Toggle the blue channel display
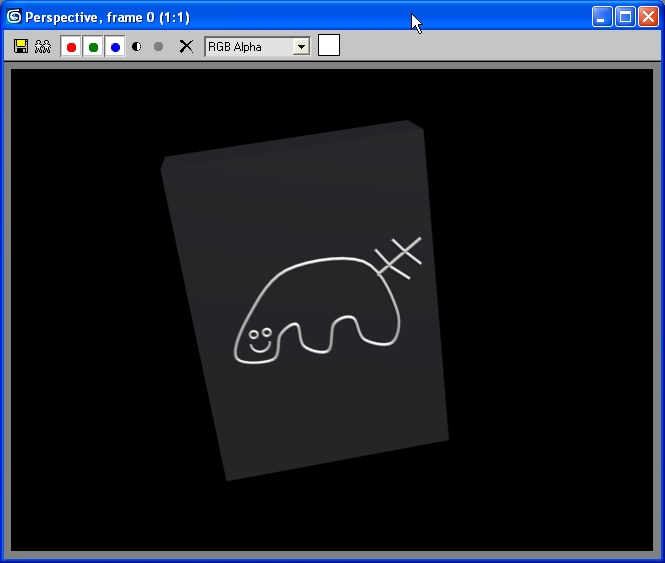This screenshot has height=563, width=665. (x=115, y=47)
